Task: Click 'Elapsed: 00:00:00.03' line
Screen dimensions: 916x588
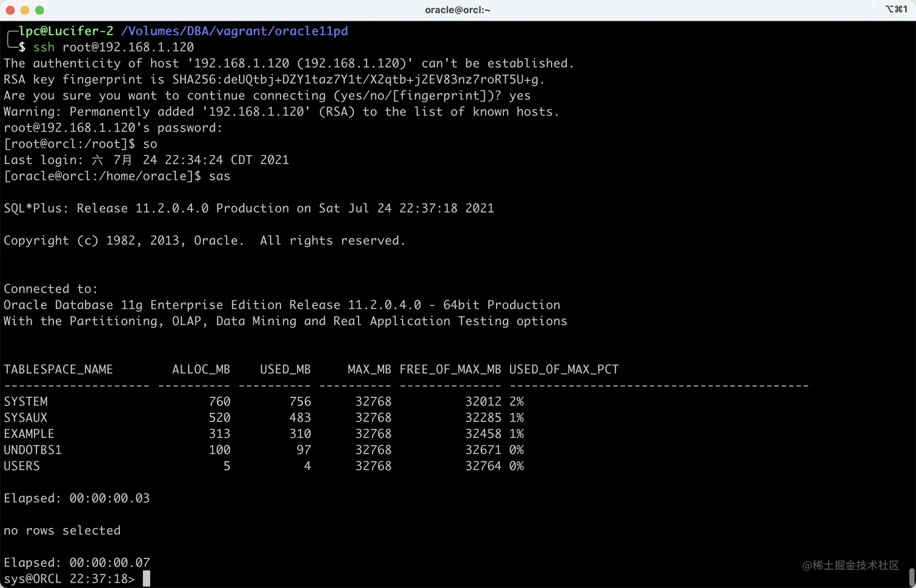Action: (x=77, y=498)
